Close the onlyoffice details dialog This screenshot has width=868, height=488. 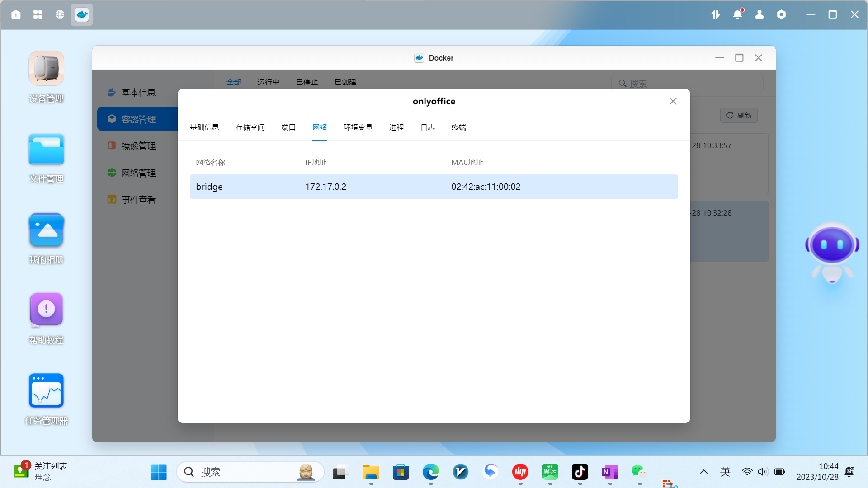(x=673, y=101)
